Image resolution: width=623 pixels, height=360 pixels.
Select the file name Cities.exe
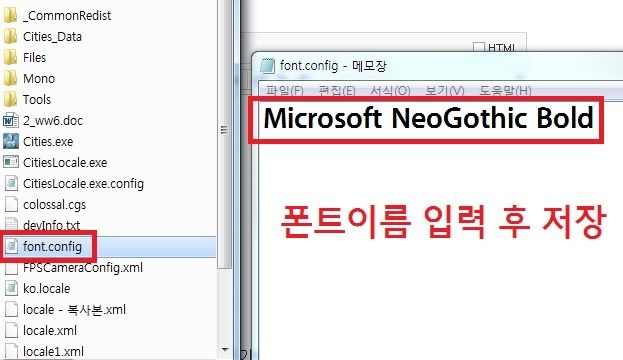(x=48, y=141)
